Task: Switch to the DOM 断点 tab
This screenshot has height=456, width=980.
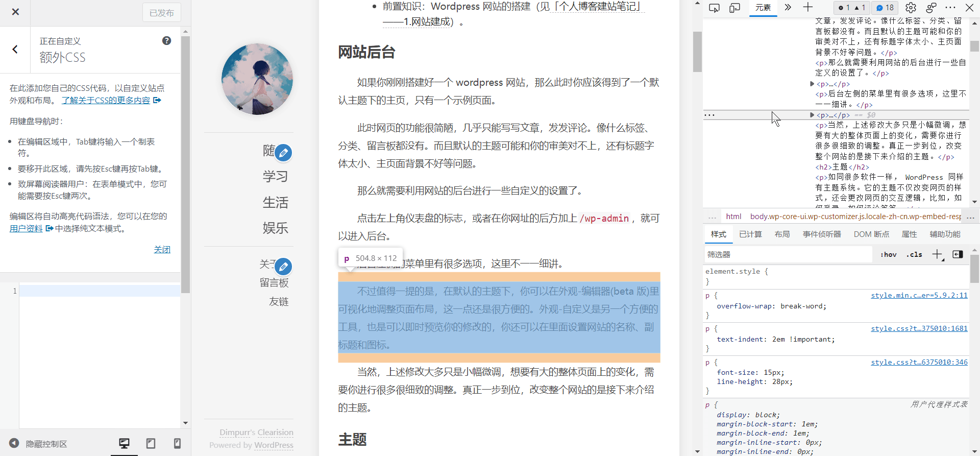Action: [x=871, y=234]
